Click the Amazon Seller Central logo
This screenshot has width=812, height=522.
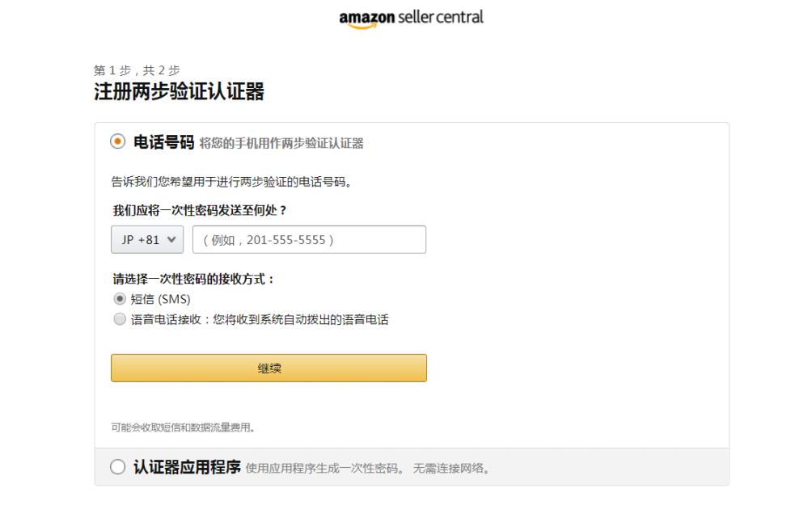click(x=412, y=18)
